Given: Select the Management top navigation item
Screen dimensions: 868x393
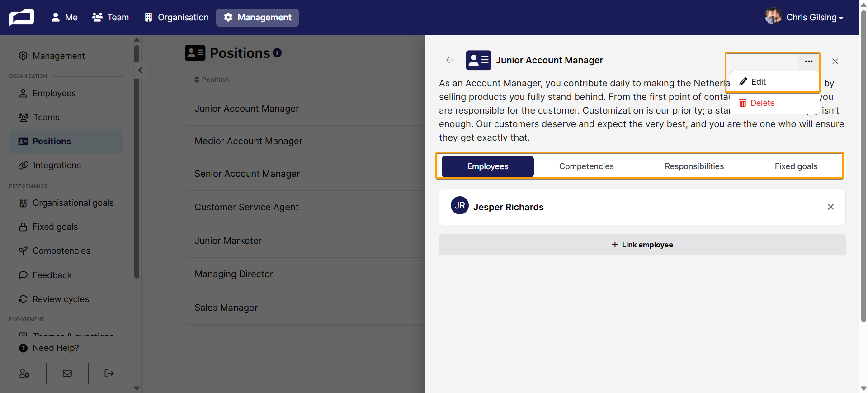Looking at the screenshot, I should (257, 17).
